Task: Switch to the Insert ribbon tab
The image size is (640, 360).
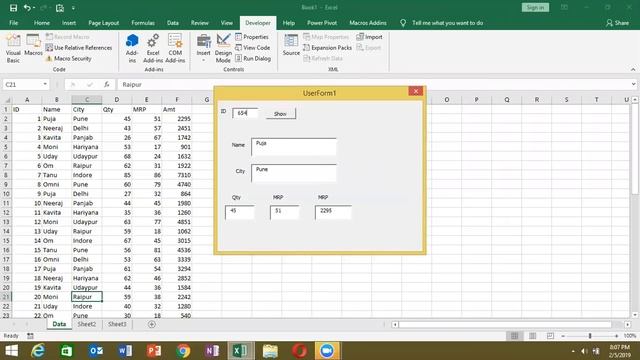Action: (x=69, y=23)
